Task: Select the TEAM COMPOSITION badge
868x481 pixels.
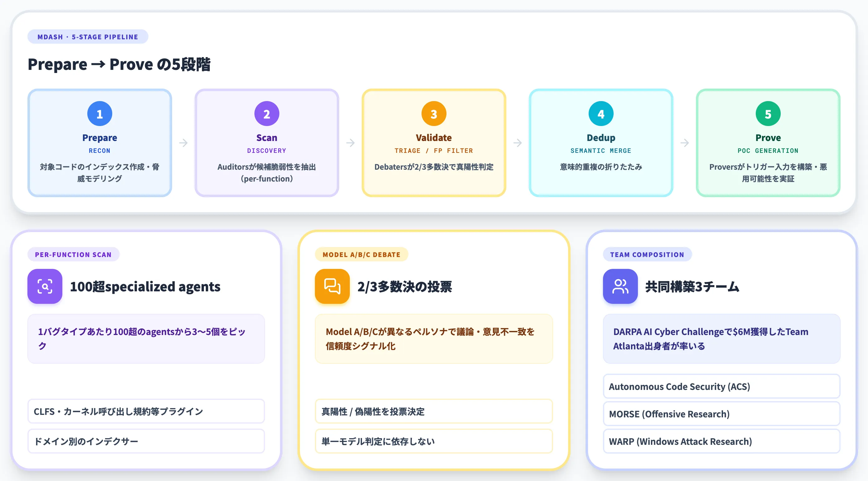Action: tap(647, 255)
